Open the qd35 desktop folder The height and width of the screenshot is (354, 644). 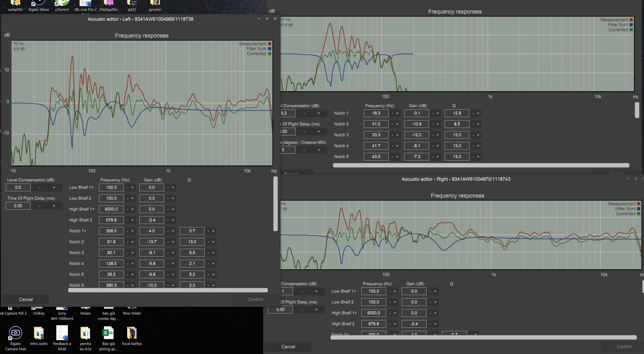pyautogui.click(x=132, y=6)
